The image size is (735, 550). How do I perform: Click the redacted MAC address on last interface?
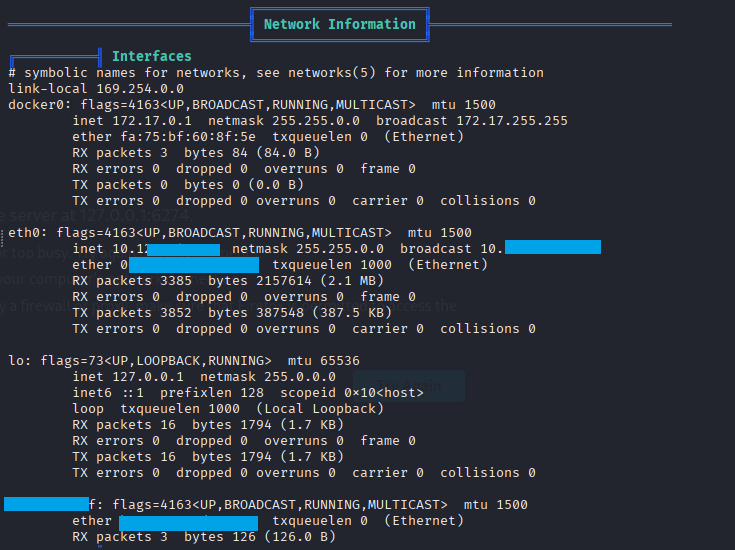[188, 522]
